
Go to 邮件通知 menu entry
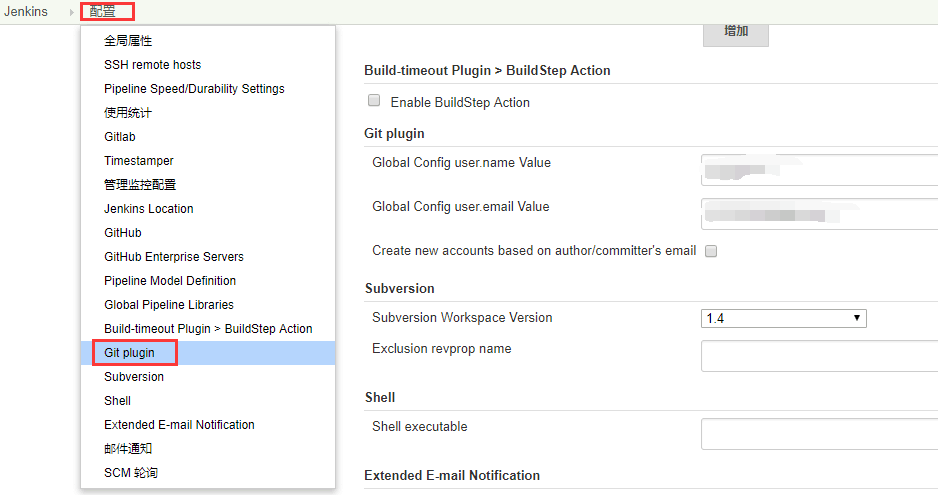point(128,448)
